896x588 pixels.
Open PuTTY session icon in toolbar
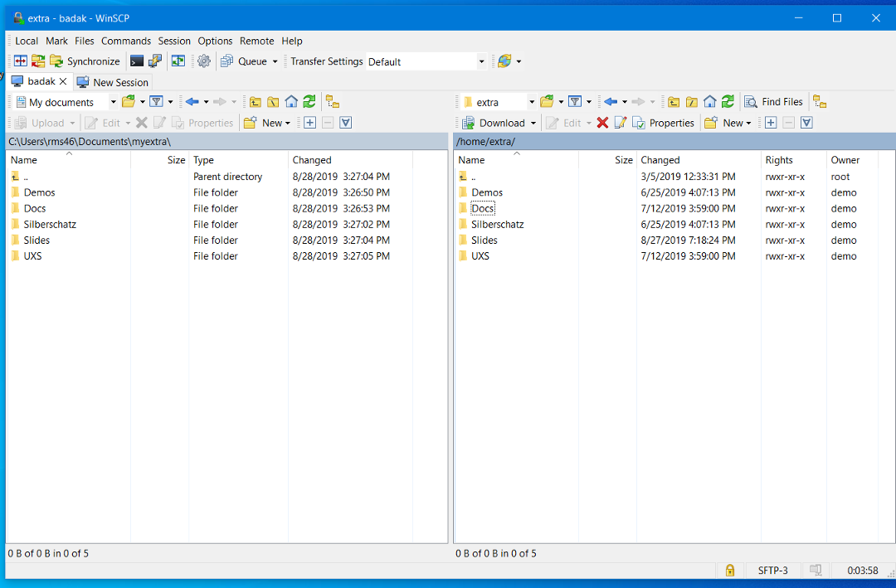coord(155,61)
